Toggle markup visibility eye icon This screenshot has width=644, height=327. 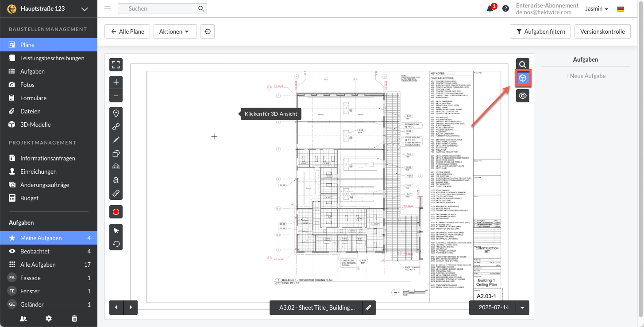523,96
